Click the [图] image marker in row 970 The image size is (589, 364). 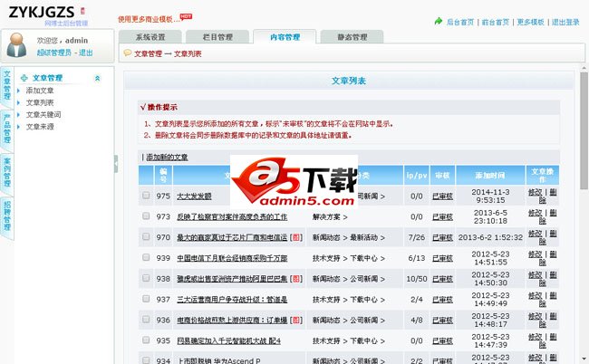296,237
